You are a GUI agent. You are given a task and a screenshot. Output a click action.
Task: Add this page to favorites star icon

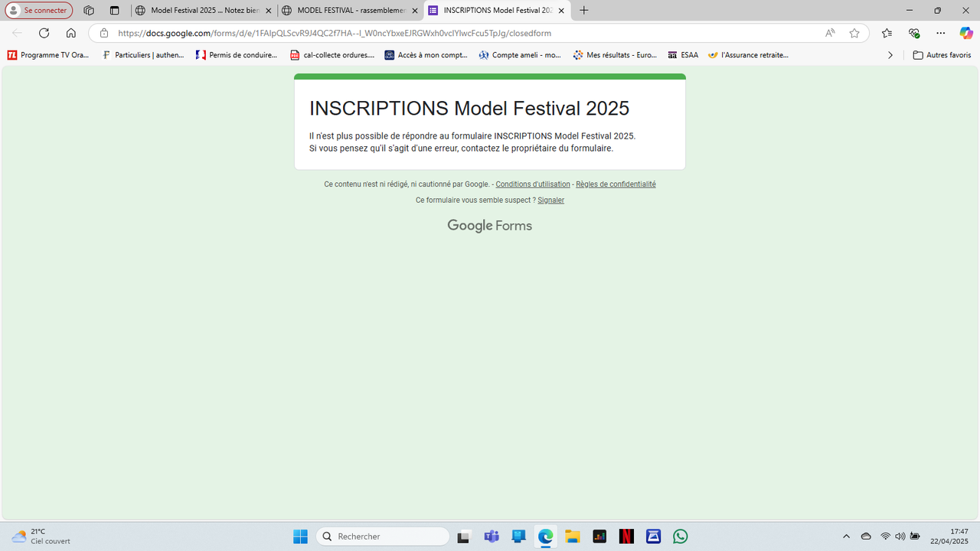pos(854,33)
